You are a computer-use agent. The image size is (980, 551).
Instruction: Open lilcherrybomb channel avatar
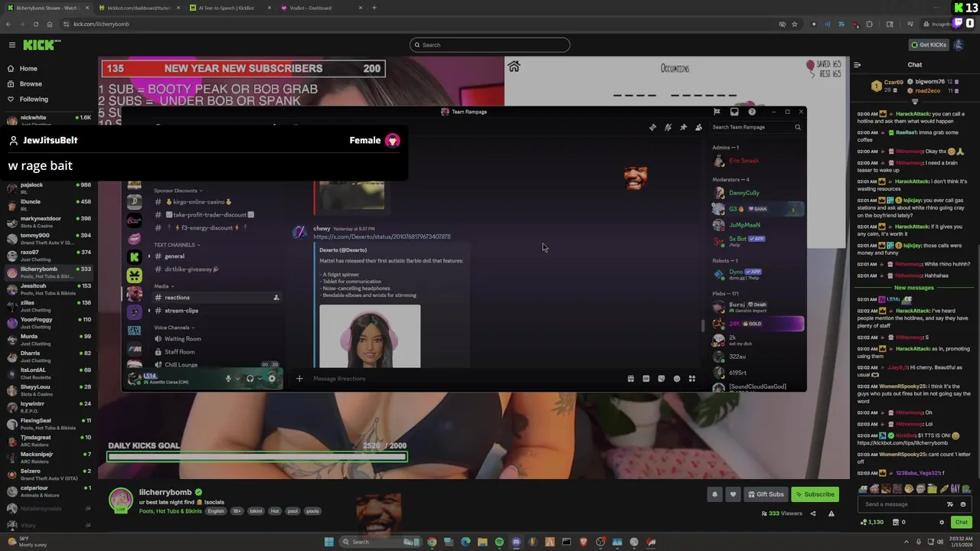[x=120, y=500]
